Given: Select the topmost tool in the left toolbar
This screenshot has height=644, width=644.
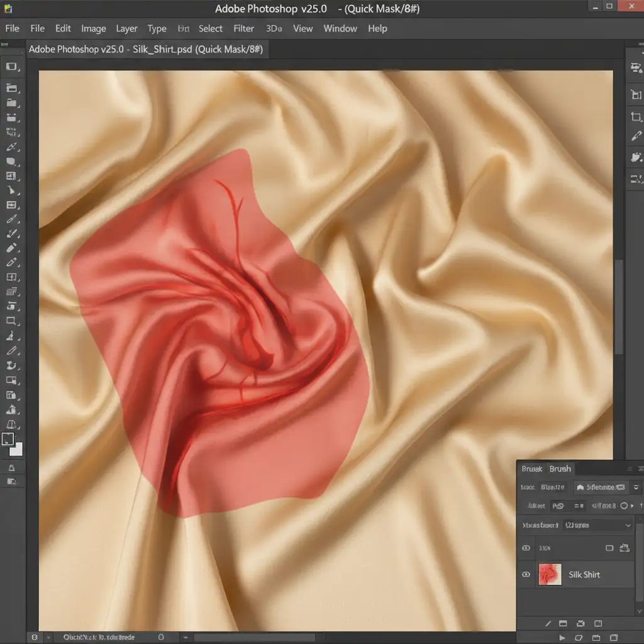Looking at the screenshot, I should tap(11, 67).
